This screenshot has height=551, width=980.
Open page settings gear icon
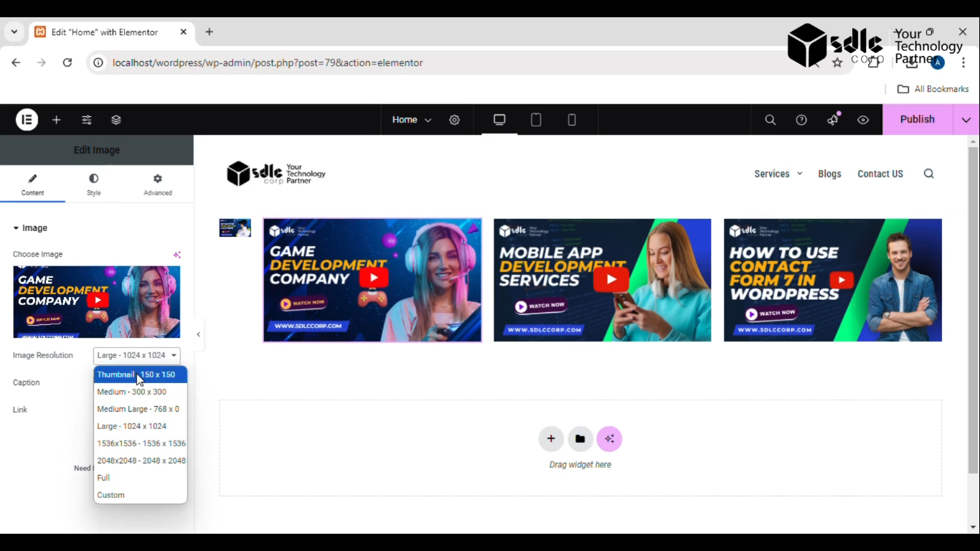pos(454,120)
